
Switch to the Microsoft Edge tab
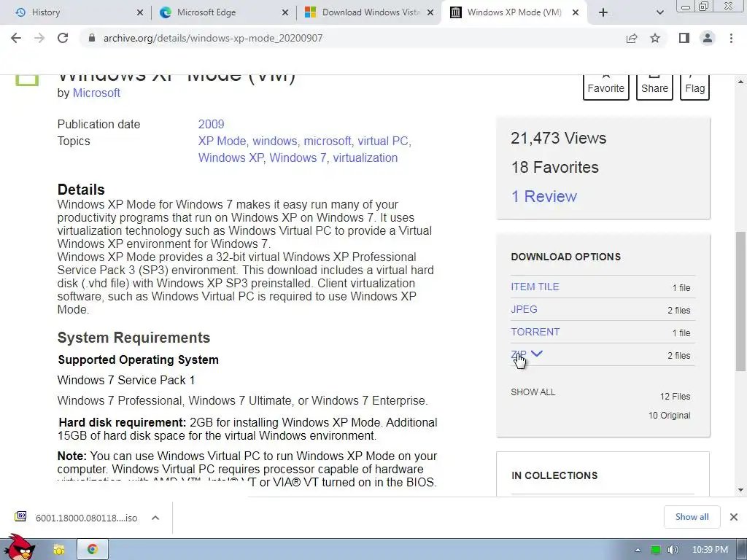click(x=222, y=12)
